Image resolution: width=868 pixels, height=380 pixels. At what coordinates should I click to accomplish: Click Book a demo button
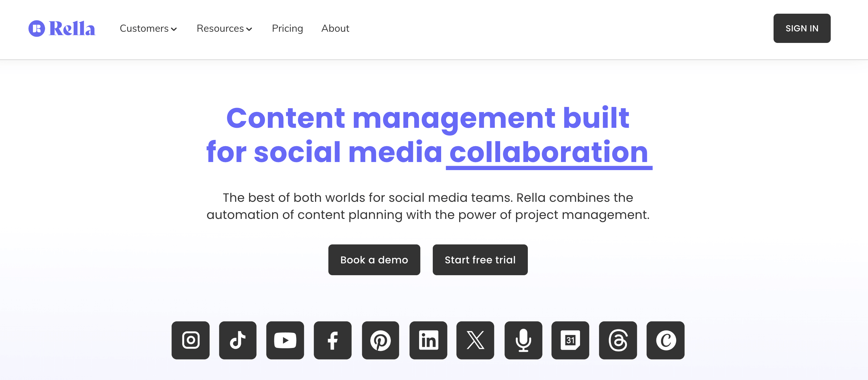click(x=374, y=260)
